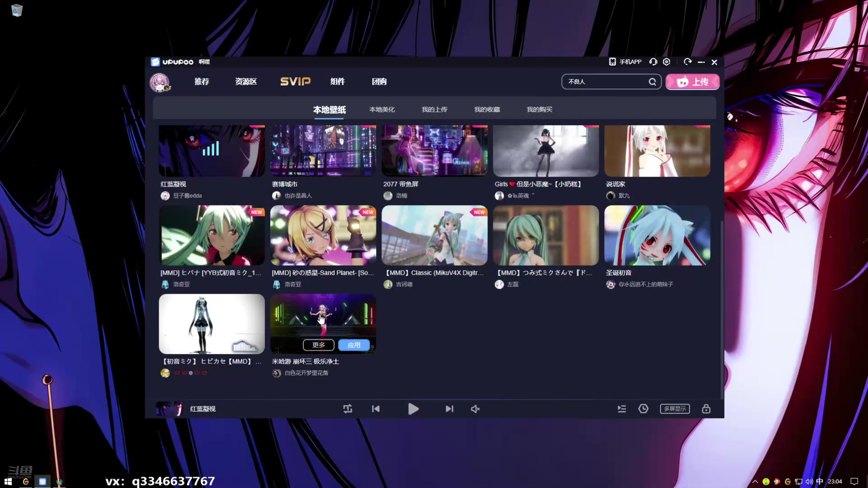
Task: Open the playlist icon
Action: [622, 409]
